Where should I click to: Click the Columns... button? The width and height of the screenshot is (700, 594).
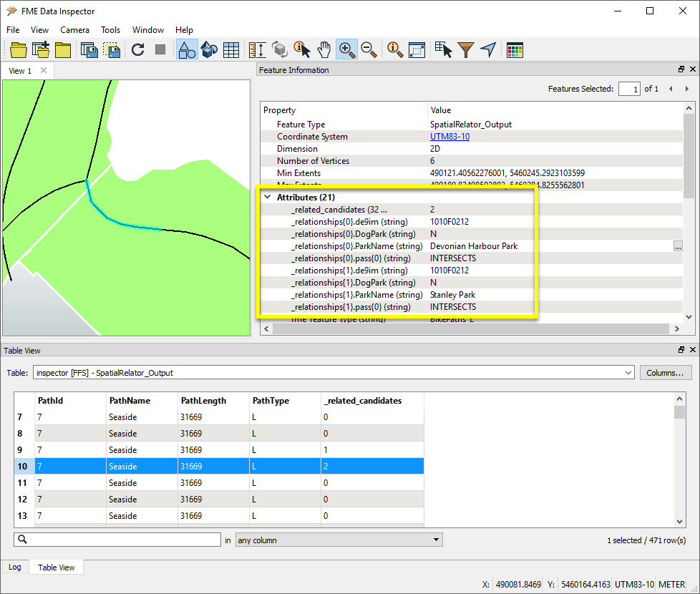(665, 373)
